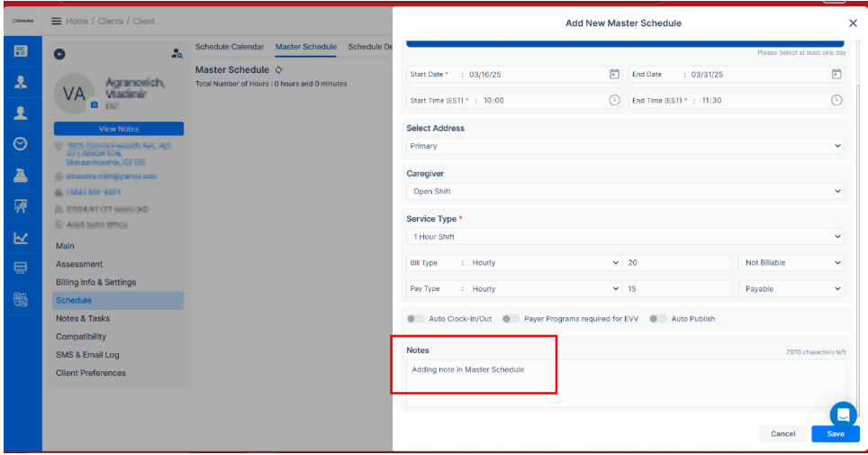Turn on the Auto Publish toggle
The height and width of the screenshot is (455, 868).
[x=658, y=319]
